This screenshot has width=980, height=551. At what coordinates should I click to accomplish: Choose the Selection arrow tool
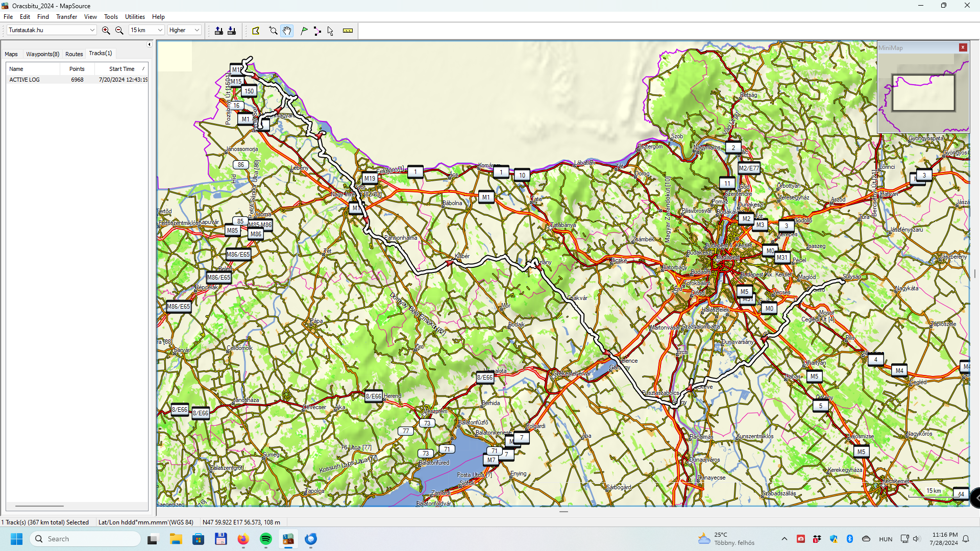(330, 31)
